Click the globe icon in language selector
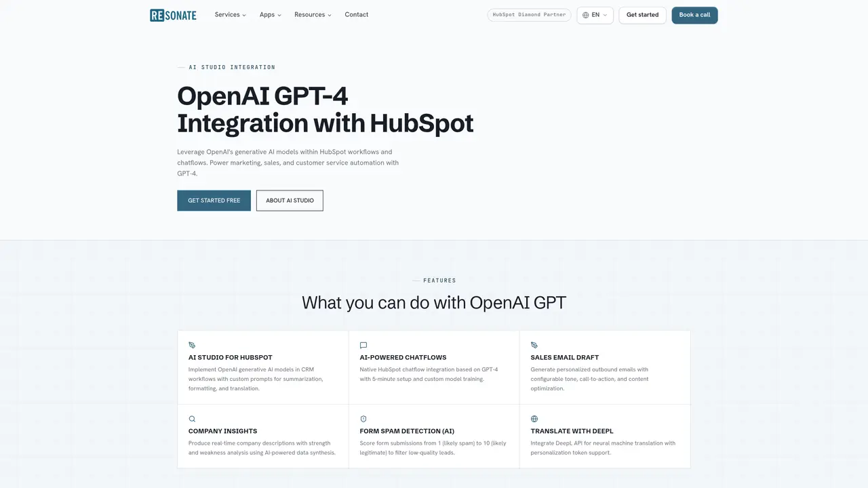868x488 pixels. tap(586, 15)
